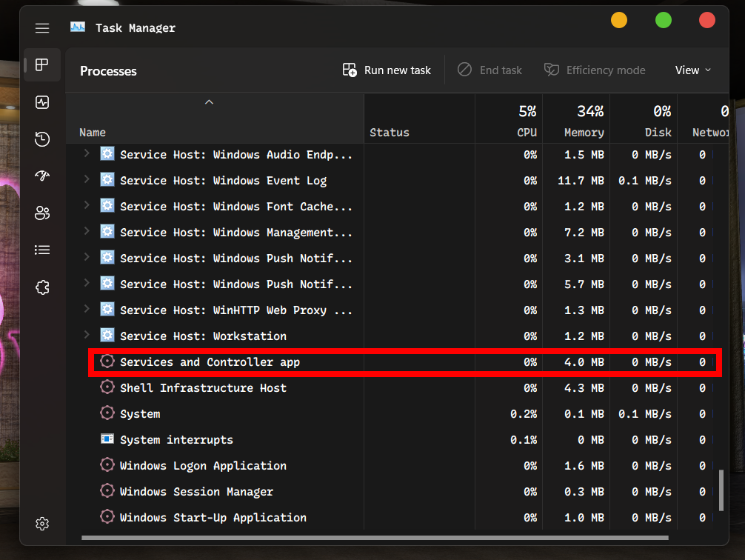745x560 pixels.
Task: Sort by the Name column header
Action: 215,119
